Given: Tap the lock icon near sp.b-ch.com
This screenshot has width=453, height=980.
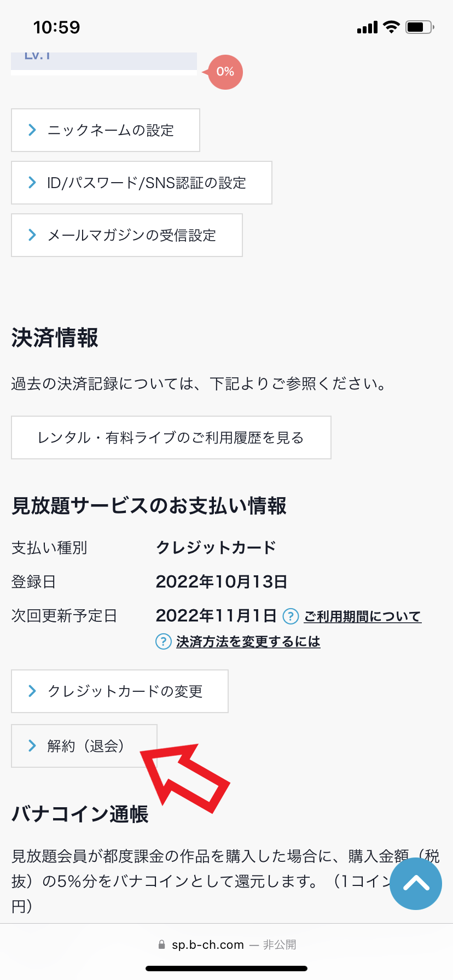Looking at the screenshot, I should [x=161, y=944].
